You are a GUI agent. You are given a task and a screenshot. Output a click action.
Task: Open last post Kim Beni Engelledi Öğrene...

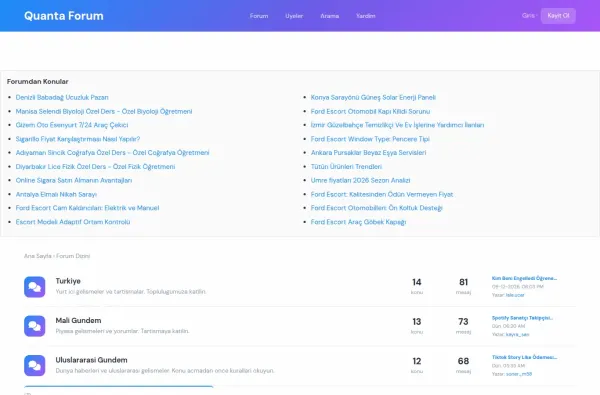(524, 278)
